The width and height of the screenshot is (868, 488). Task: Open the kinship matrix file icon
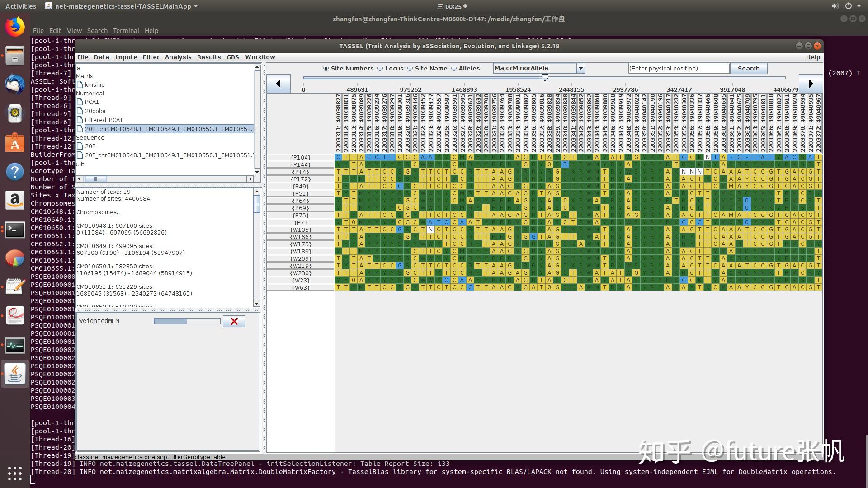click(x=80, y=84)
